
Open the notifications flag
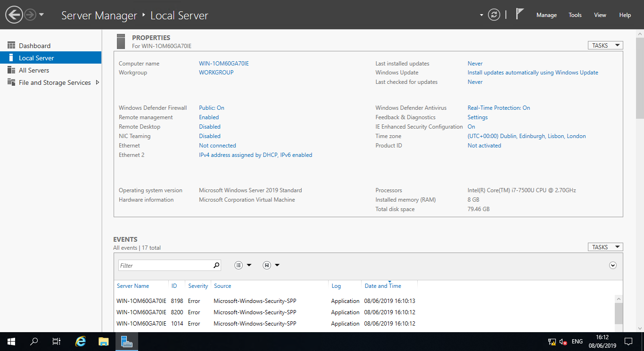pos(520,15)
